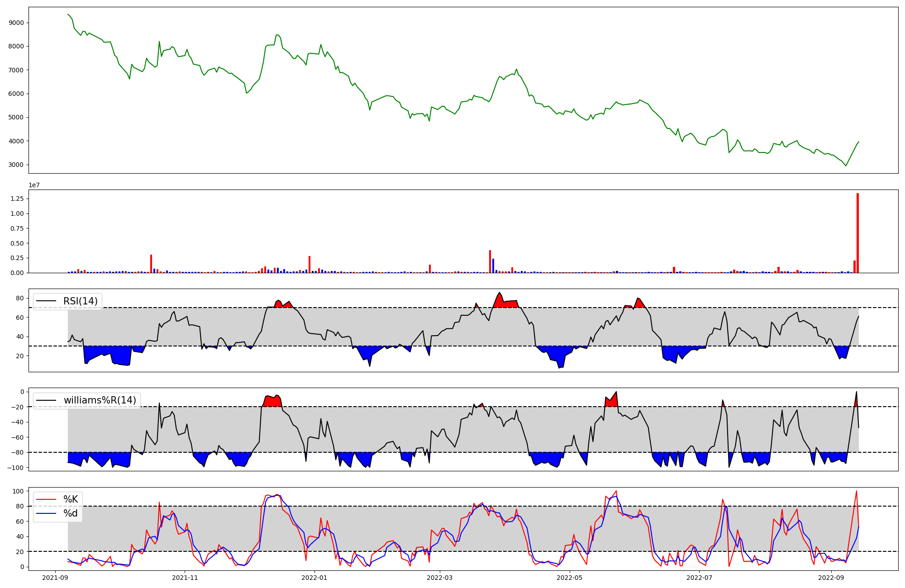Click the 2022-05 x-axis date label
905x588 pixels.
click(570, 578)
